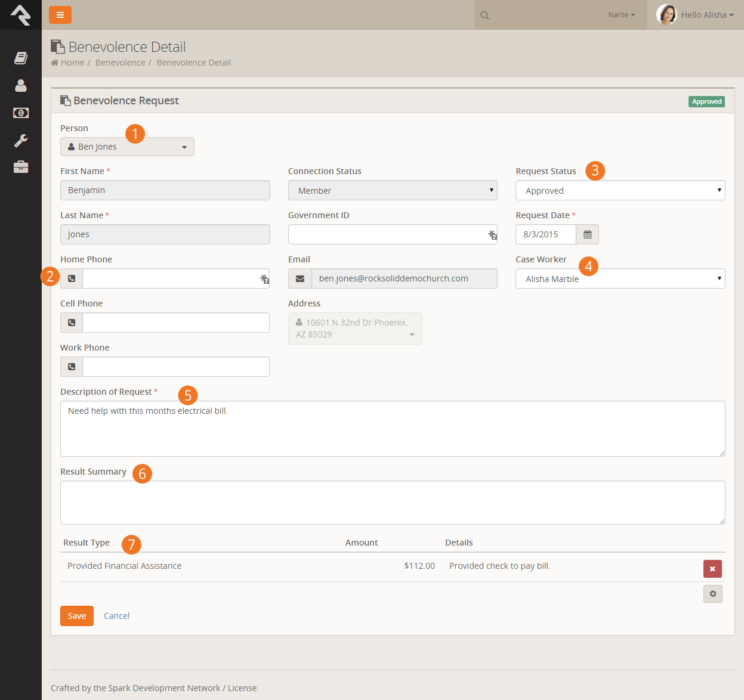Open the person icon in sidebar
This screenshot has height=700, width=744.
[x=21, y=86]
